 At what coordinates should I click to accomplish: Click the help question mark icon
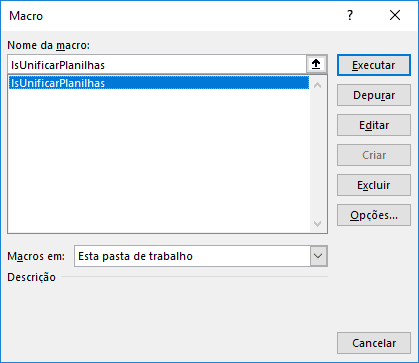pyautogui.click(x=350, y=15)
